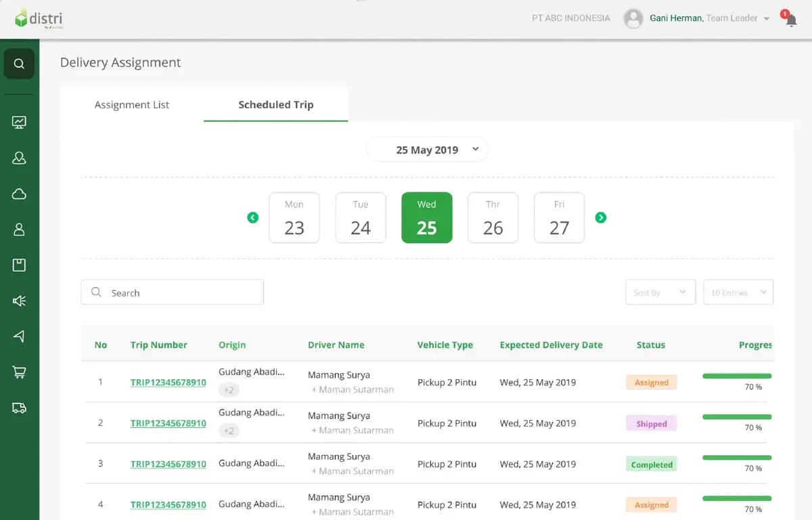
Task: Open the dashboard chart monitor icon
Action: coord(19,123)
